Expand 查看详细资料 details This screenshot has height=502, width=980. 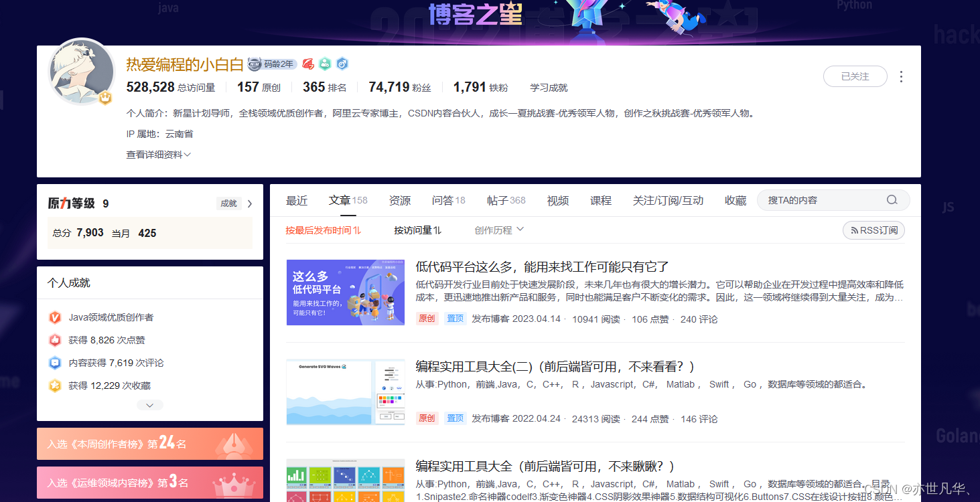point(159,155)
